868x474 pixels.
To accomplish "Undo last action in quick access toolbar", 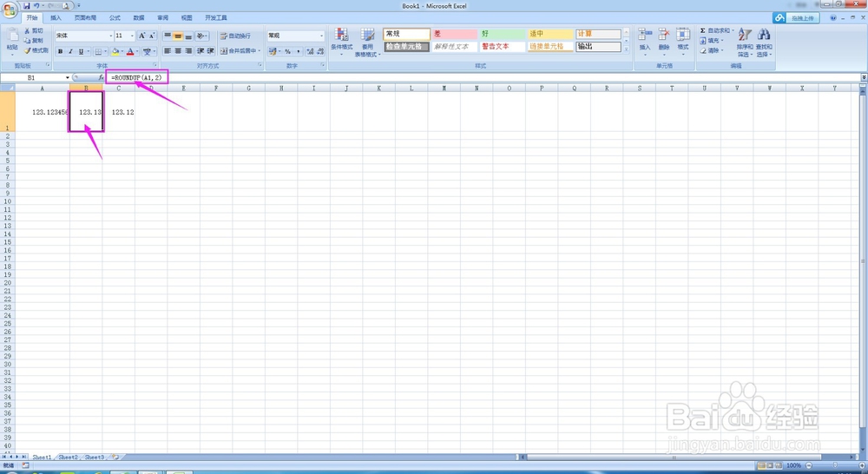I will tap(36, 5).
